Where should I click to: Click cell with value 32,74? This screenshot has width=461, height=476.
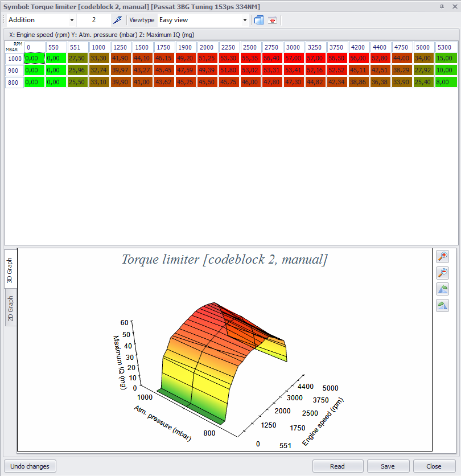[x=100, y=70]
